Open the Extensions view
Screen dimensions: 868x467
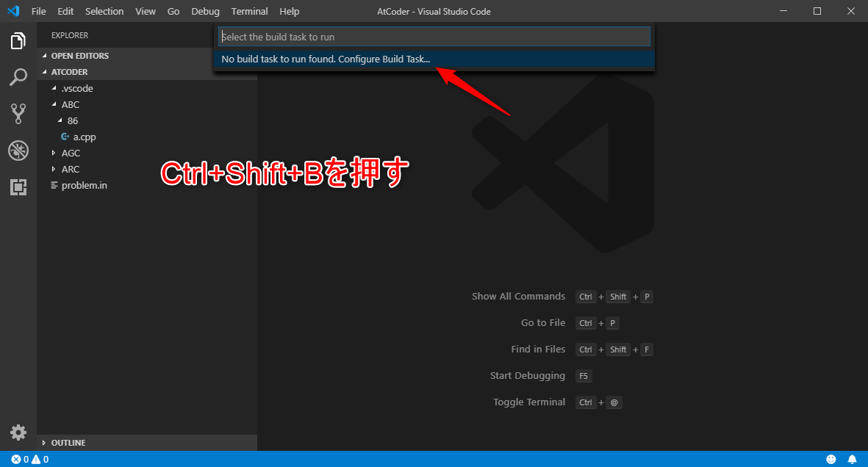(18, 187)
